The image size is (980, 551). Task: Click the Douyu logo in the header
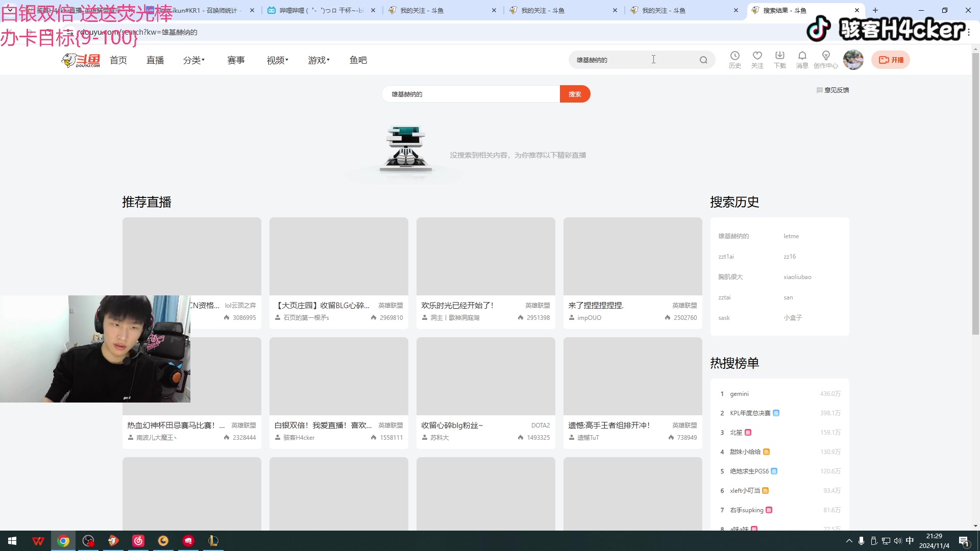click(x=81, y=60)
